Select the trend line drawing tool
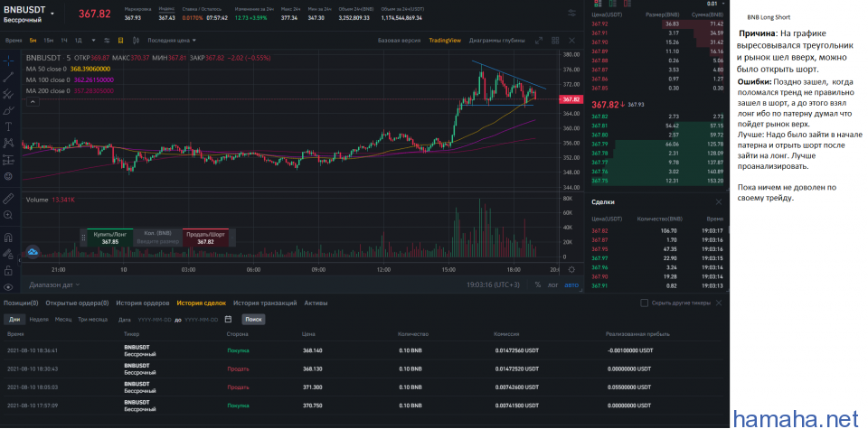Viewport: 868px width, 429px height. tap(8, 77)
